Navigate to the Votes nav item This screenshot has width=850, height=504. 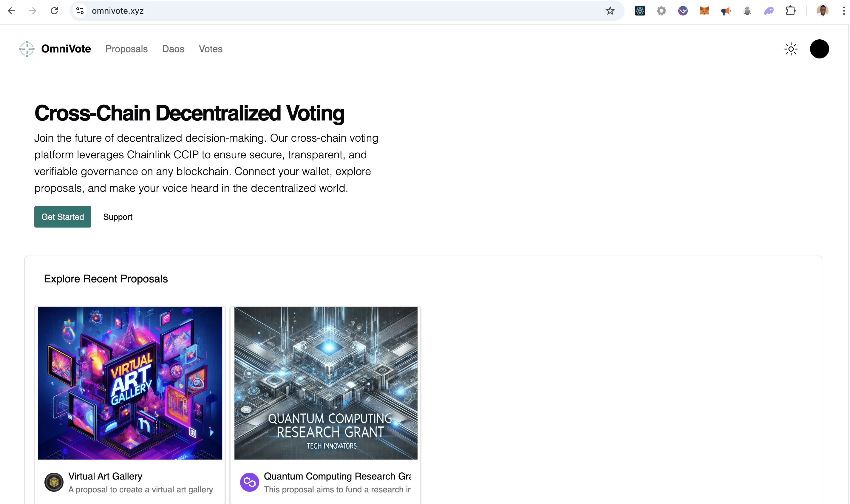(x=211, y=49)
